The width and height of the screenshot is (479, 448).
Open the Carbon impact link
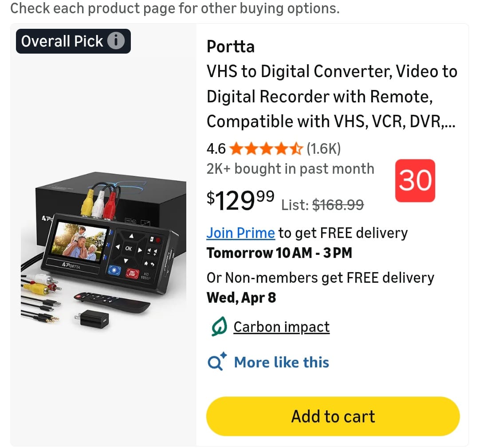[x=282, y=327]
